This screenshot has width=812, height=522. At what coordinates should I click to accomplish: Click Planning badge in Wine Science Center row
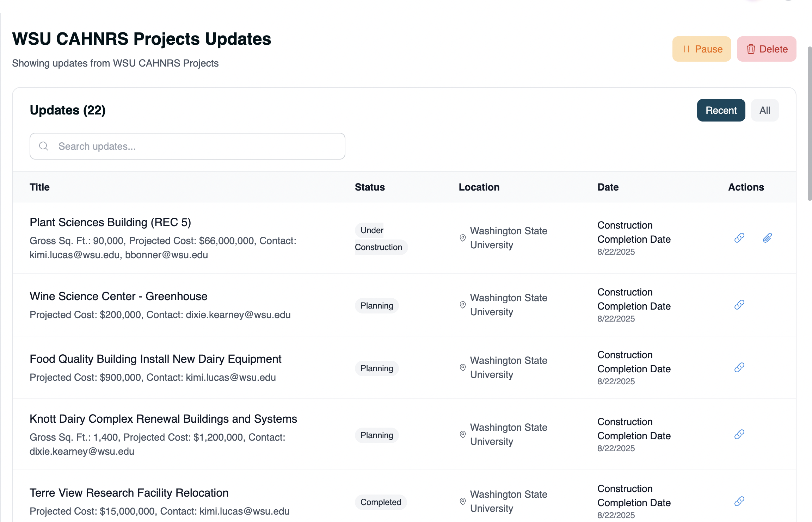click(377, 306)
